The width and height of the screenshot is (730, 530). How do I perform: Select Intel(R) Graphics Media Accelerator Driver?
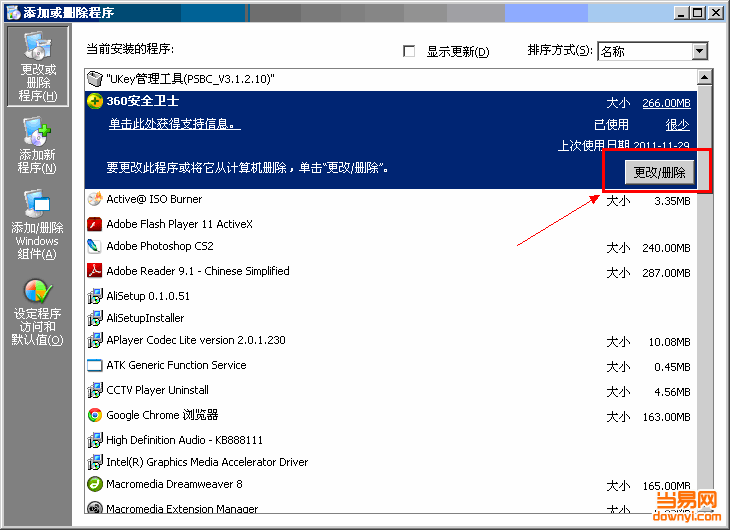point(391,462)
